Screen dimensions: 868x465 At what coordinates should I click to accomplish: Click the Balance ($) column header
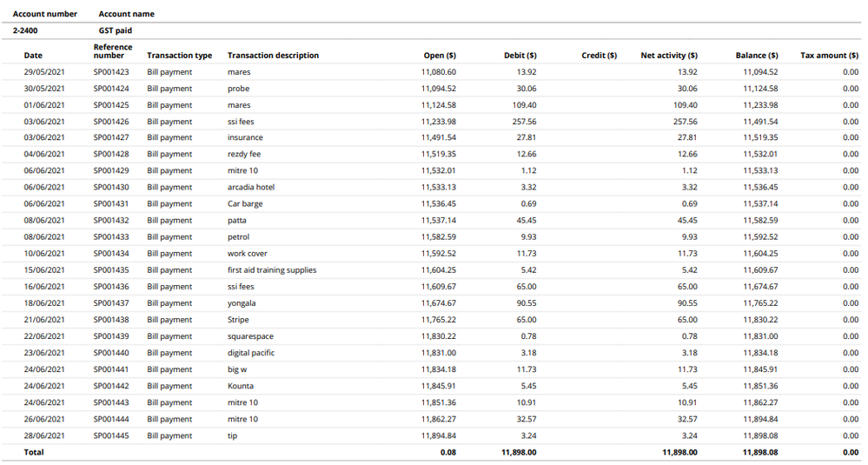tap(756, 56)
